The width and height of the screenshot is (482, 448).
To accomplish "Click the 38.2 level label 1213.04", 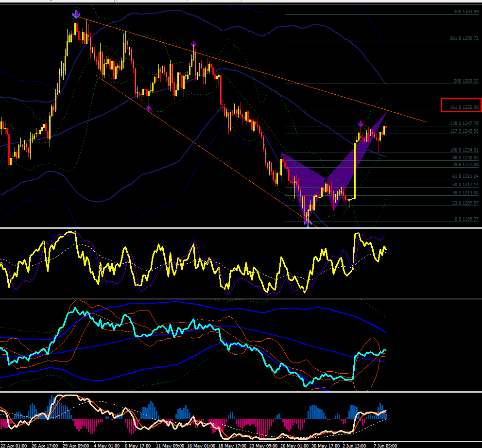I will click(465, 193).
